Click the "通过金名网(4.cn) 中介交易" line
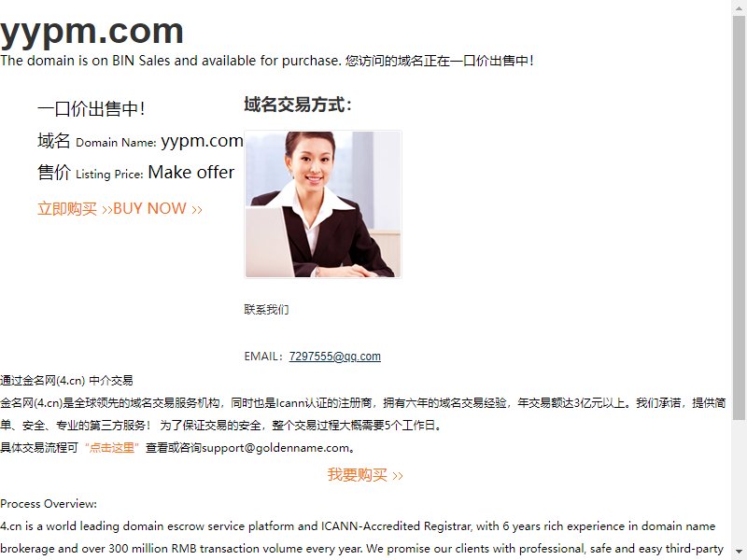747x560 pixels. (x=66, y=381)
